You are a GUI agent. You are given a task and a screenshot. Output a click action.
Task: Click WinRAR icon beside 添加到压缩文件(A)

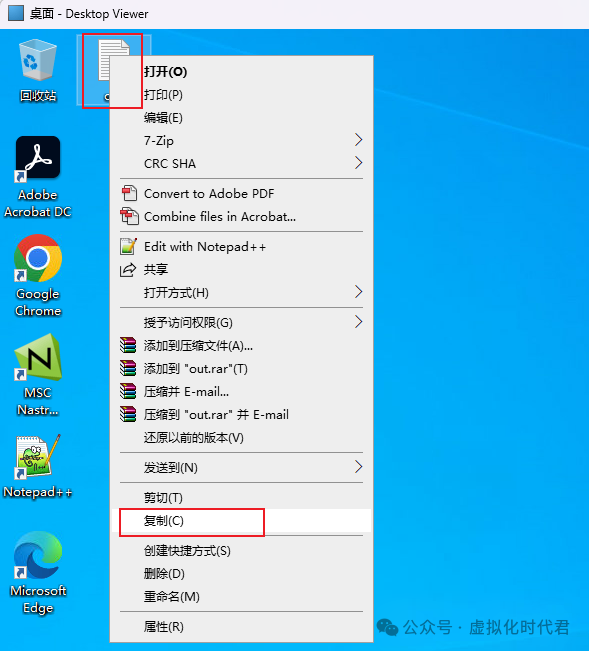(128, 345)
